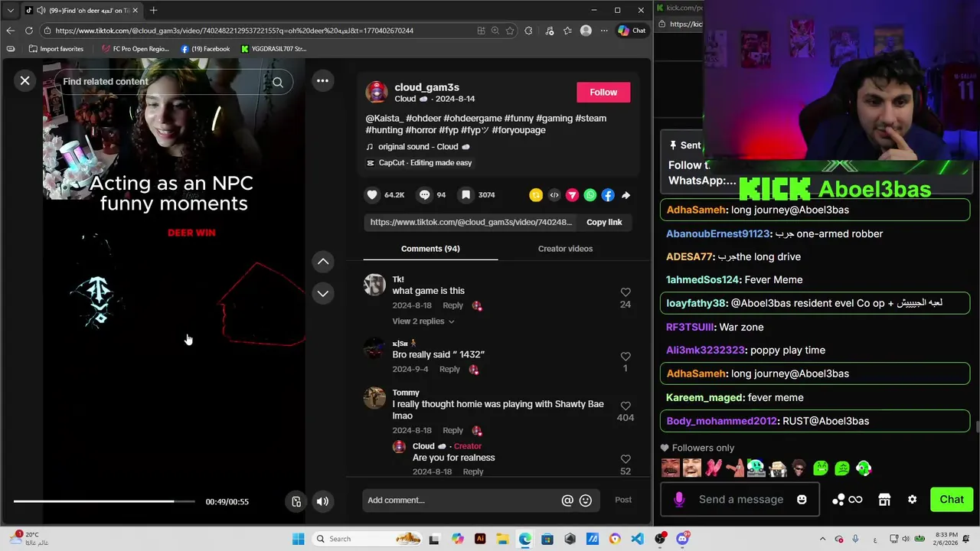The image size is (980, 551).
Task: Open 'original sound - Cloud' music link
Action: [x=418, y=147]
